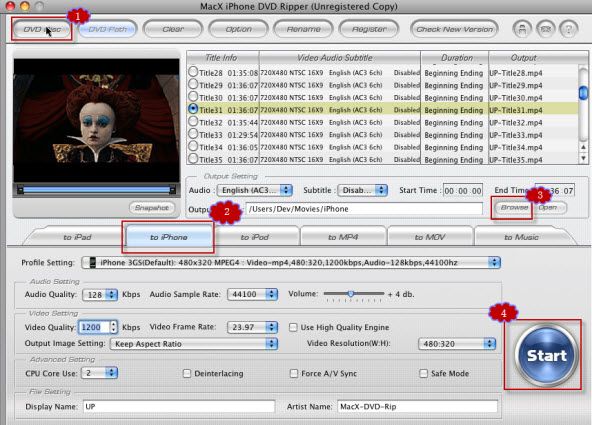Open the Subtitle dropdown

click(362, 190)
